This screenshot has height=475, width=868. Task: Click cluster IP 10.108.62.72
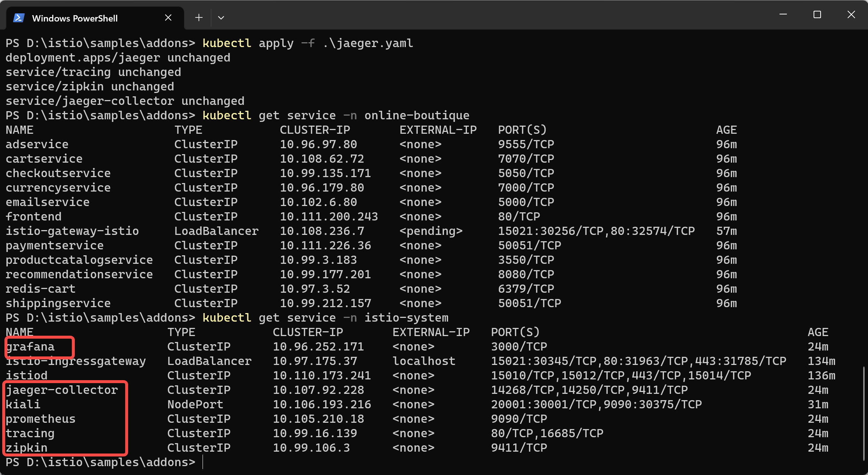tap(322, 159)
